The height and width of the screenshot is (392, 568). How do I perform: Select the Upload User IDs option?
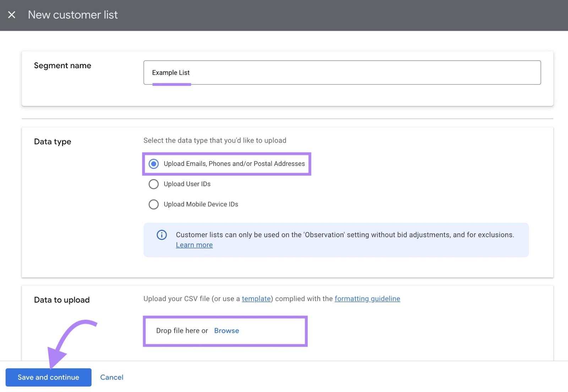pyautogui.click(x=153, y=184)
